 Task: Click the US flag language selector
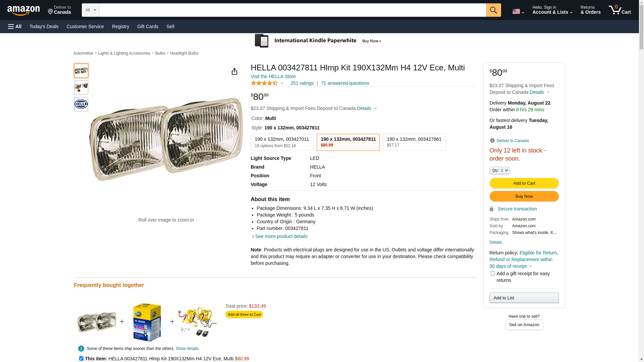pos(518,11)
